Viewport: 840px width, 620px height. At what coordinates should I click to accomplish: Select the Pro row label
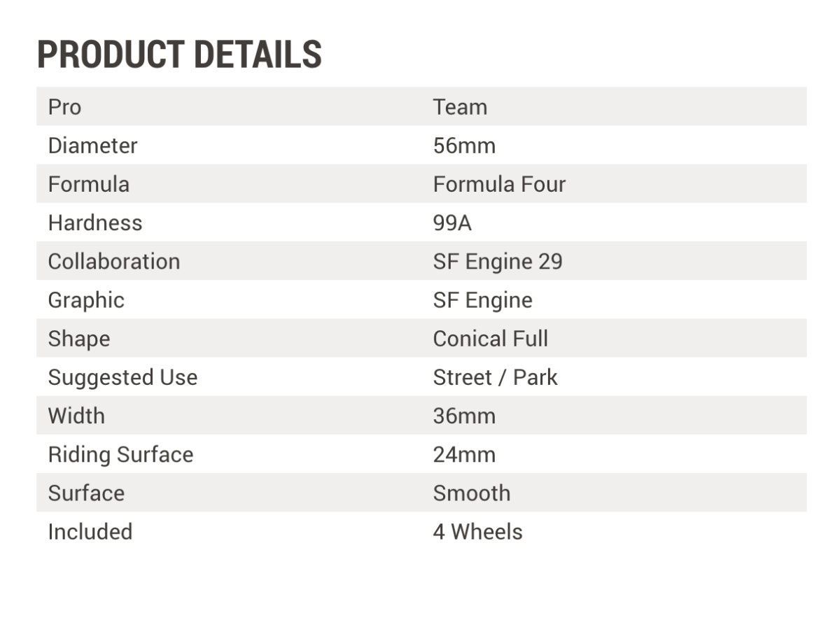click(64, 107)
